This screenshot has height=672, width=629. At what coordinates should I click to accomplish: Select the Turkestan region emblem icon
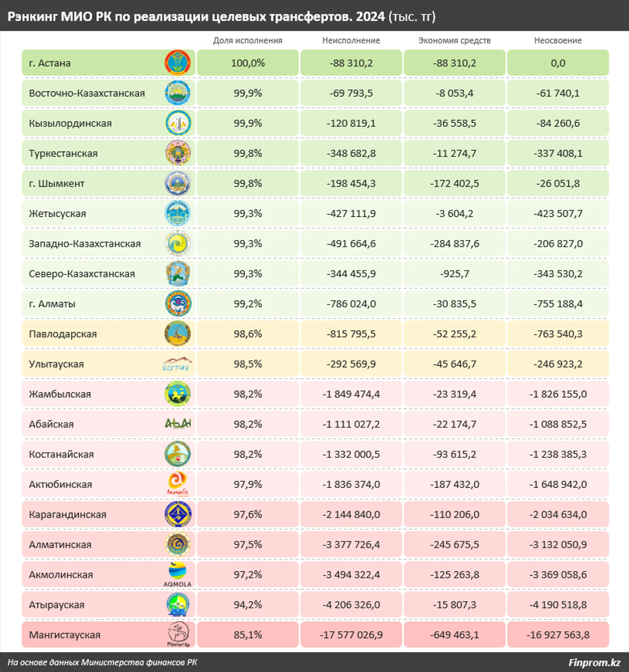(x=178, y=153)
